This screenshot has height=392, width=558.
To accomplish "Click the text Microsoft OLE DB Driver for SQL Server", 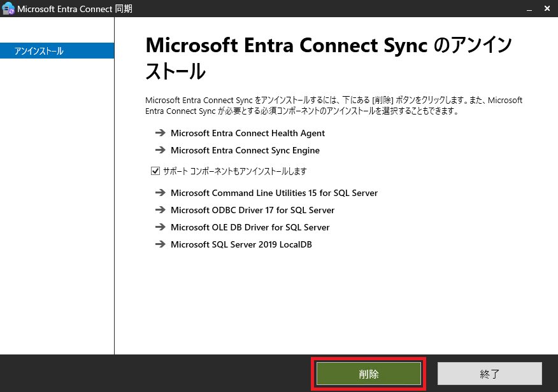I will pos(250,227).
